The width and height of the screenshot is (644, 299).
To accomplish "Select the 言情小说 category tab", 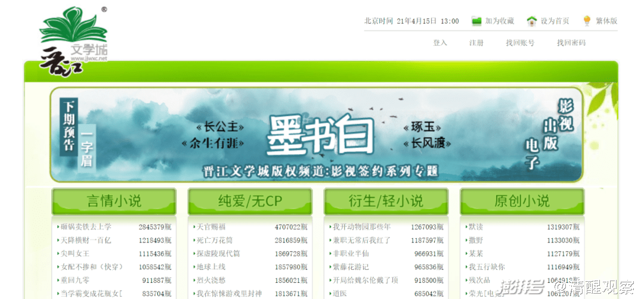I will tap(114, 201).
